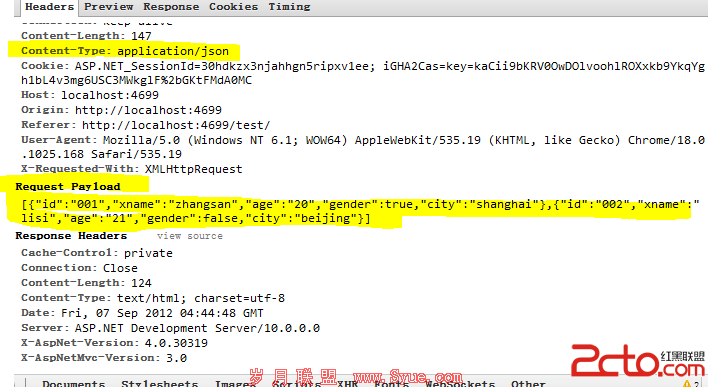Filter network by WebSockets
708x387 pixels.
(x=460, y=383)
